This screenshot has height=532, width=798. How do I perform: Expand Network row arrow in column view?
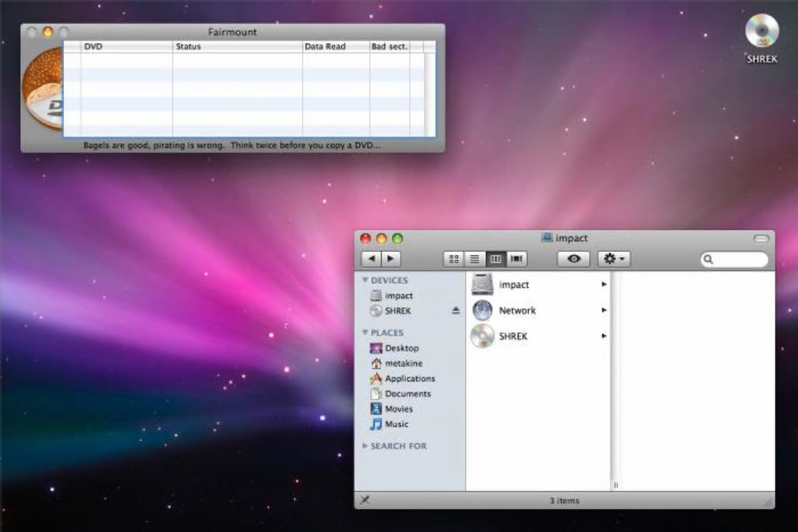click(604, 310)
